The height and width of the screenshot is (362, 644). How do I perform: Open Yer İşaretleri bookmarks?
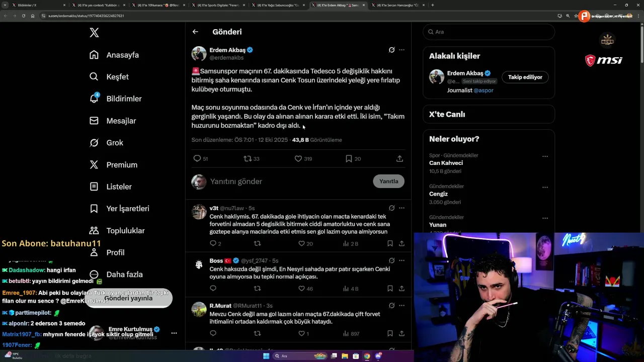[x=119, y=209]
